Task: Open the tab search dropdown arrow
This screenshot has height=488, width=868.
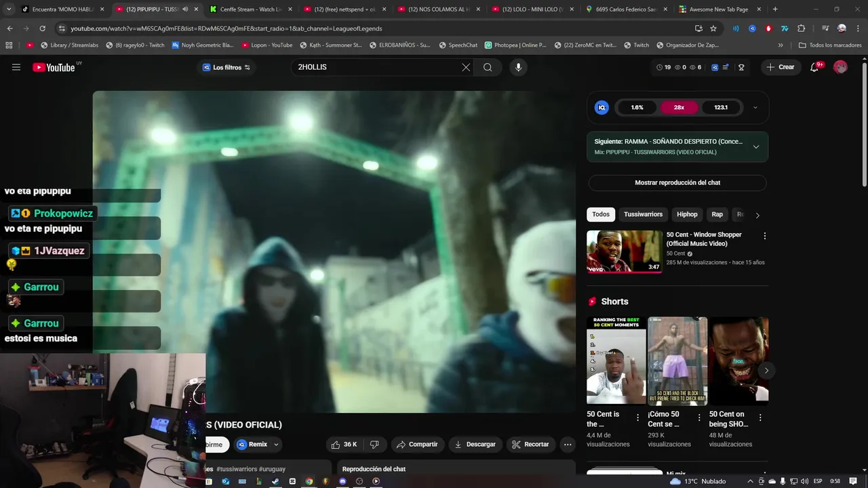Action: (x=9, y=9)
